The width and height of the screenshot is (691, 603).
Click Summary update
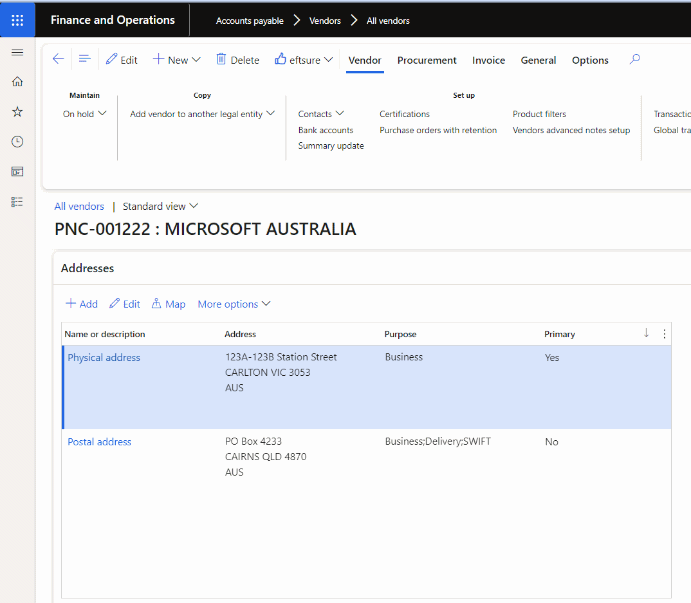point(331,146)
